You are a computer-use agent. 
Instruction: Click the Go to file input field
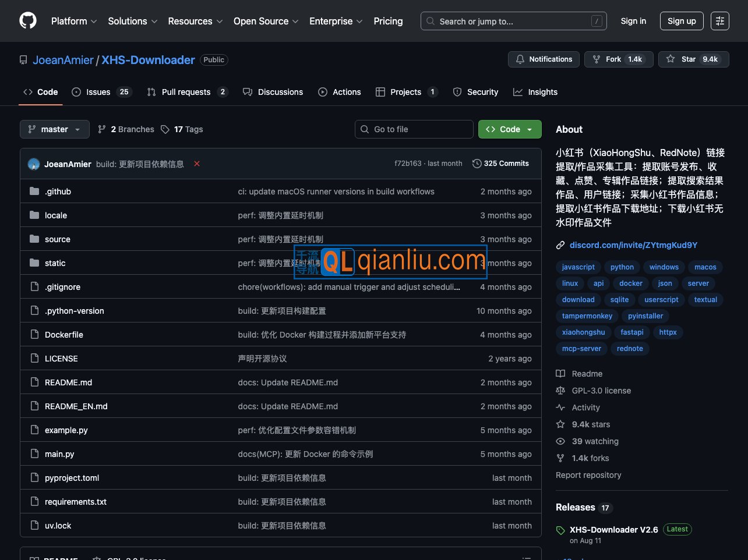click(x=414, y=129)
